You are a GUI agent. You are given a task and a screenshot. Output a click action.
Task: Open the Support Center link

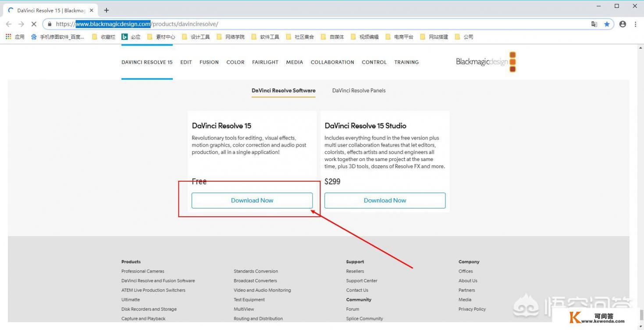[x=362, y=281]
